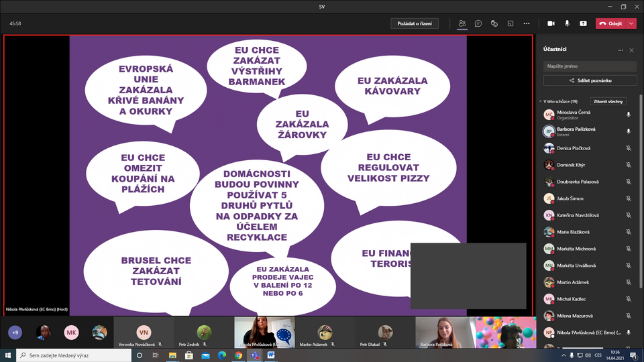
Task: Click microphone icon next to Nikola Pavlůsková
Action: click(629, 333)
